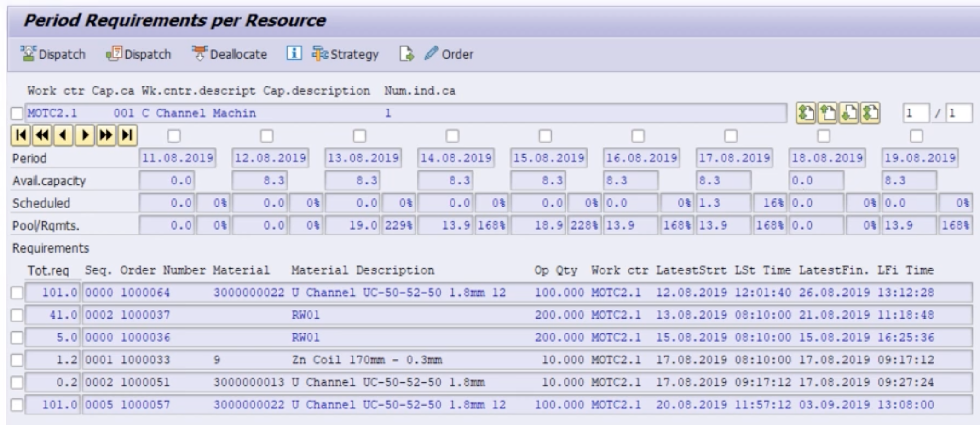
Task: Click the LatestFin. column header
Action: pos(834,270)
